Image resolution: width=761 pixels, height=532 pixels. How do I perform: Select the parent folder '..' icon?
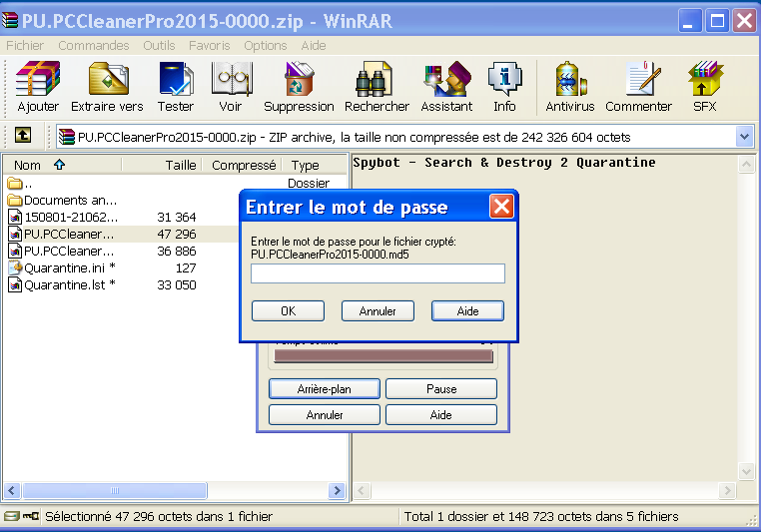[x=15, y=184]
